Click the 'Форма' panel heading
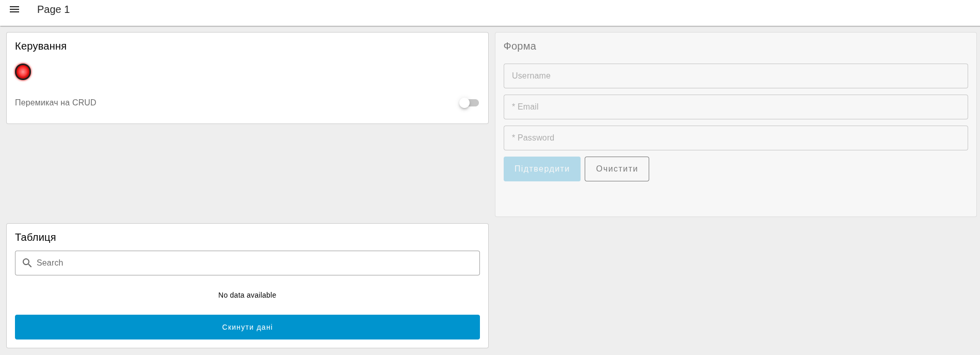The image size is (980, 355). pos(520,46)
